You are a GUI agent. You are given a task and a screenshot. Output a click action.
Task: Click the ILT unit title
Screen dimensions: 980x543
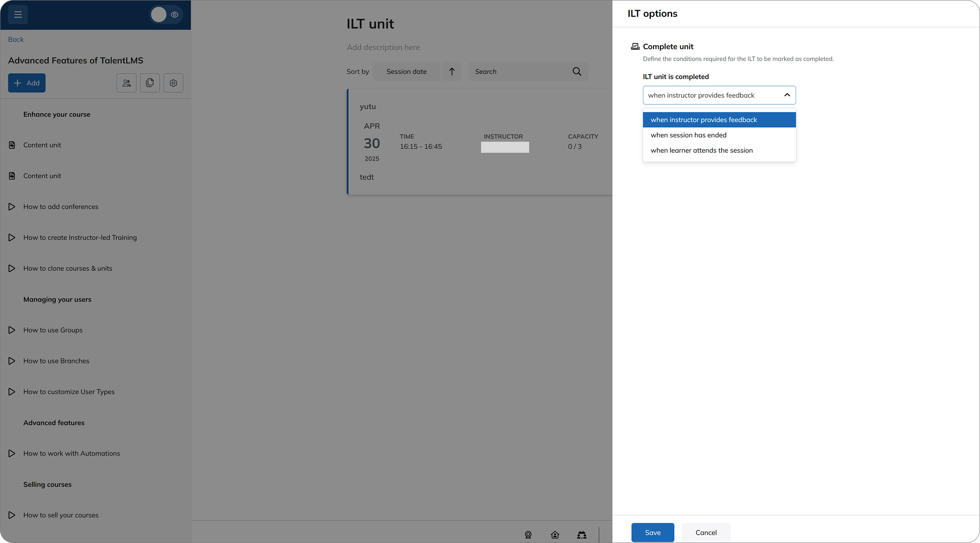pyautogui.click(x=370, y=24)
